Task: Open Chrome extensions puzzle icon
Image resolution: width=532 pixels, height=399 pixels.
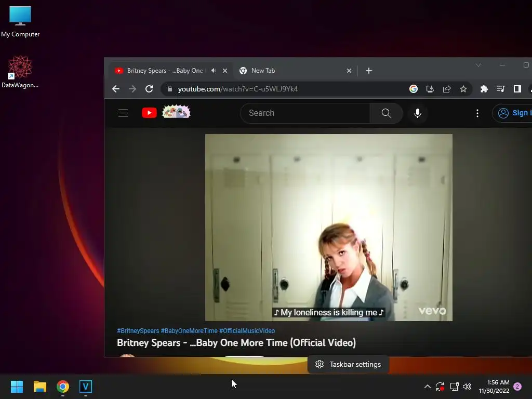Action: pos(484,89)
